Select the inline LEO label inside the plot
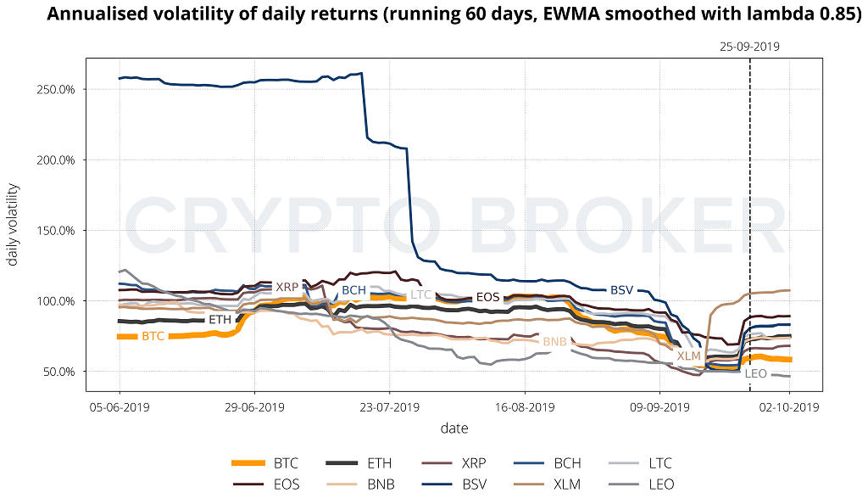The height and width of the screenshot is (504, 868). (755, 373)
